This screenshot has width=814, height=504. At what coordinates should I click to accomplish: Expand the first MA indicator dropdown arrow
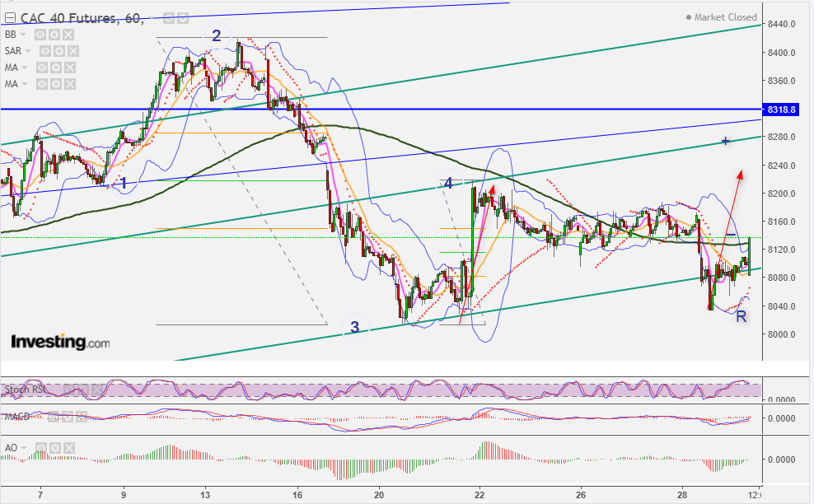[x=25, y=68]
